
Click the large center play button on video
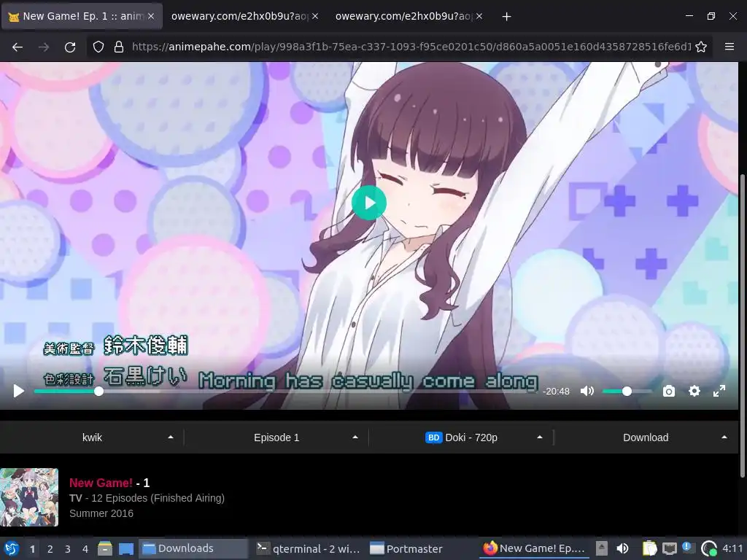pos(369,203)
